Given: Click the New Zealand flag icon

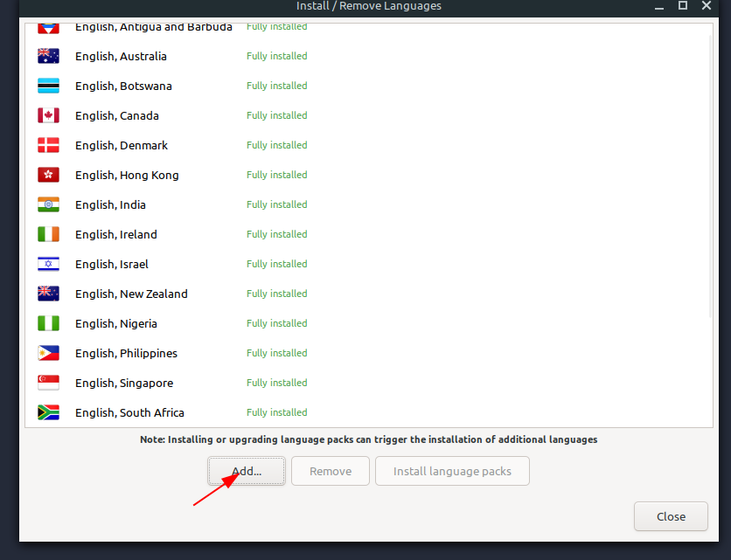Looking at the screenshot, I should pos(48,294).
